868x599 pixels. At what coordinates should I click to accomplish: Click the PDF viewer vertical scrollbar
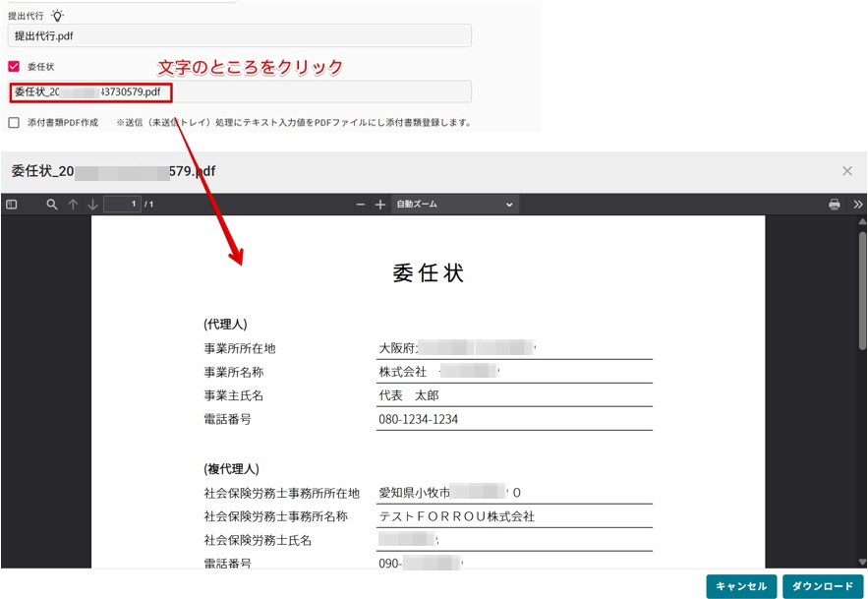862,290
